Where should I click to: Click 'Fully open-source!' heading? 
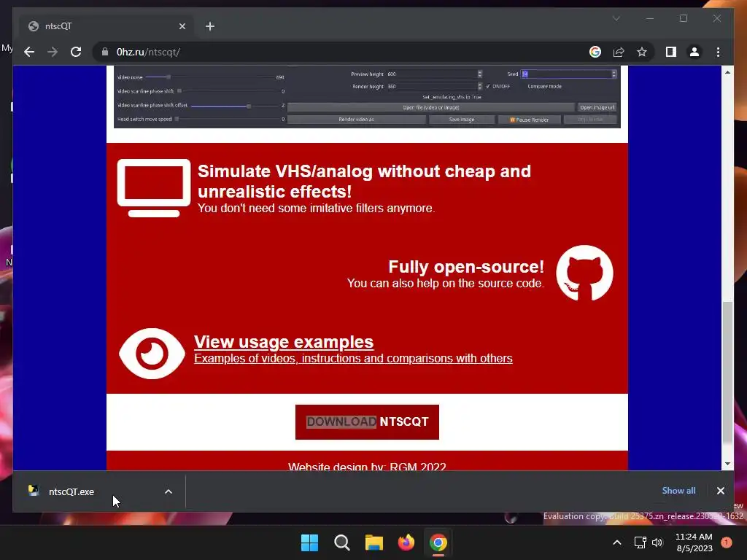pos(466,267)
